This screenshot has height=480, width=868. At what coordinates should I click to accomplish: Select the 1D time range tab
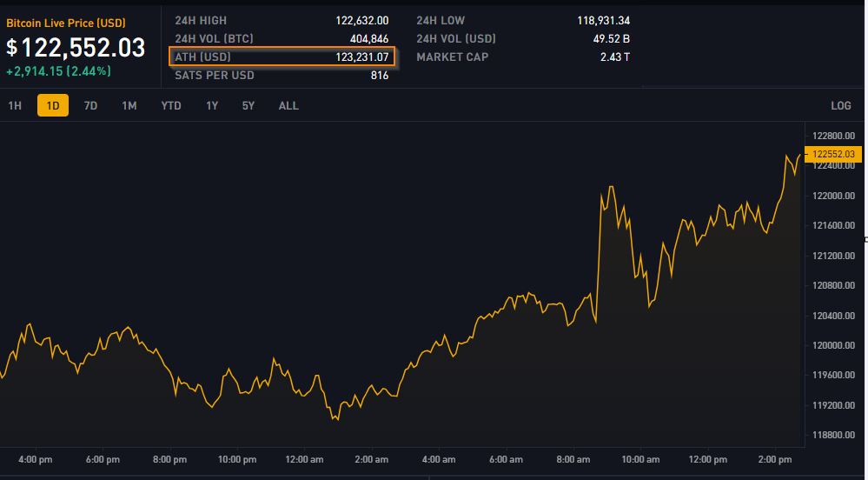point(53,105)
